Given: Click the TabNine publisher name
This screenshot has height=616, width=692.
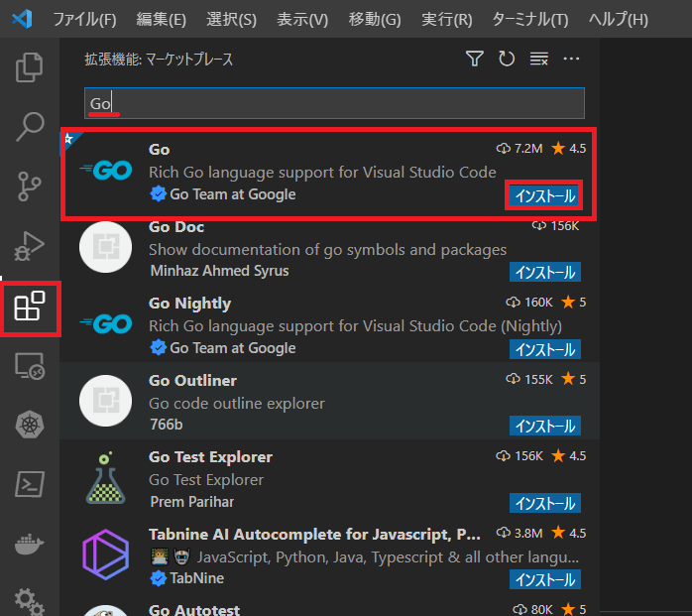Looking at the screenshot, I should click(x=197, y=578).
